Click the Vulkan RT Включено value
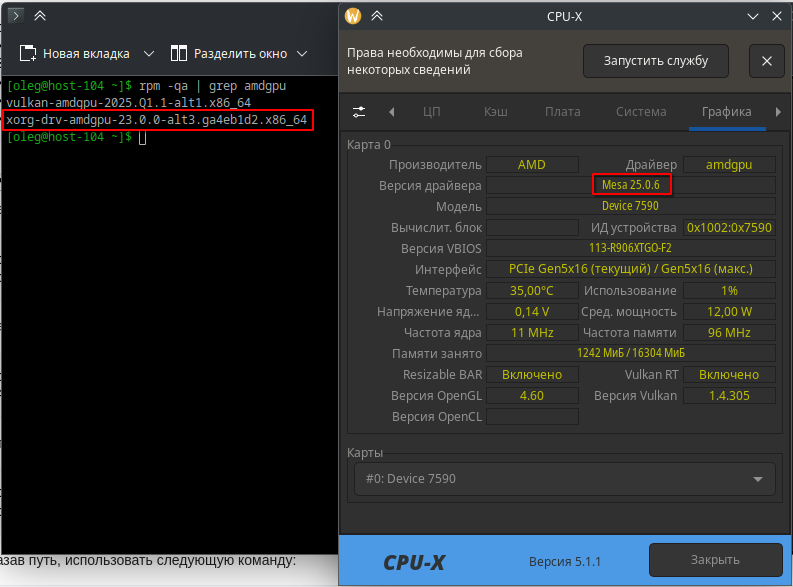This screenshot has height=587, width=793. pos(729,375)
